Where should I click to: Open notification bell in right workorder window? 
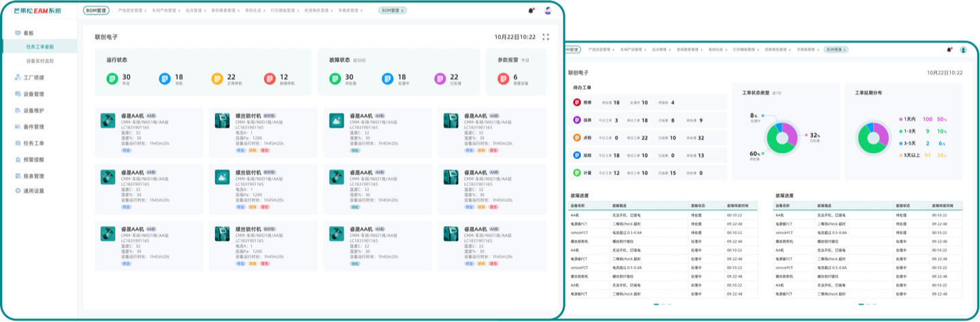click(949, 50)
